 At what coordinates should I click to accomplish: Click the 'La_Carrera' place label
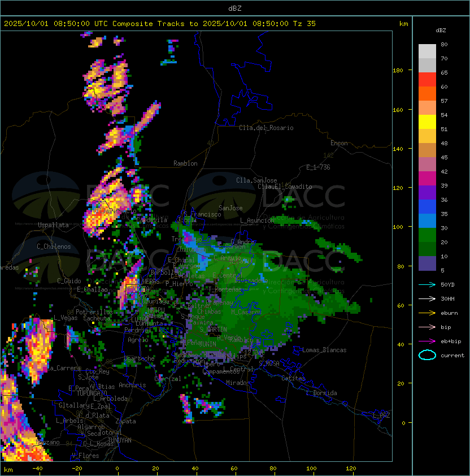64,368
